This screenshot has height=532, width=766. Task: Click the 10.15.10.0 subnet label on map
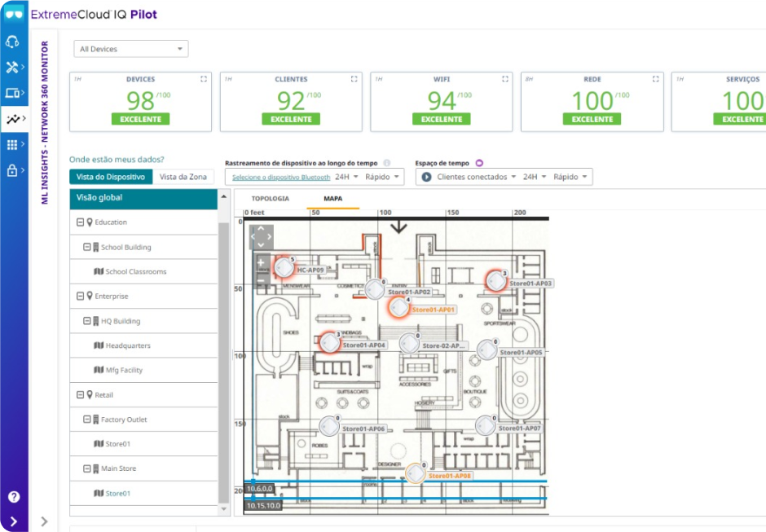tap(264, 506)
